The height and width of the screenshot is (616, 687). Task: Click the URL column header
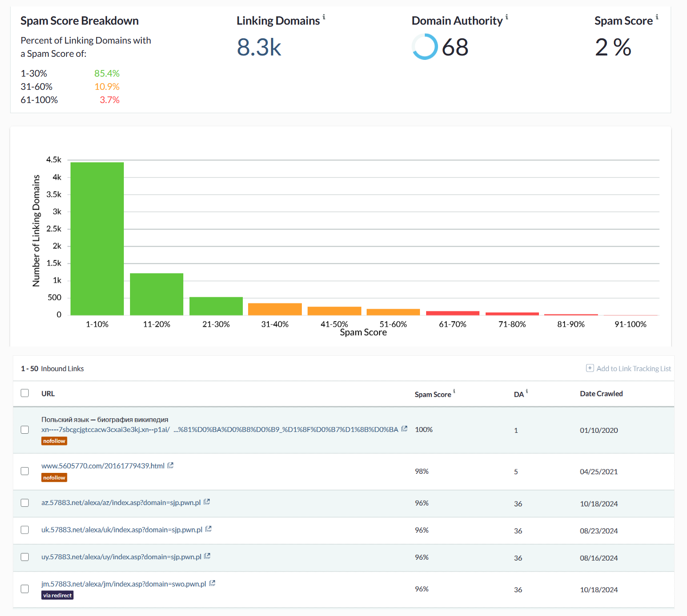coord(48,394)
